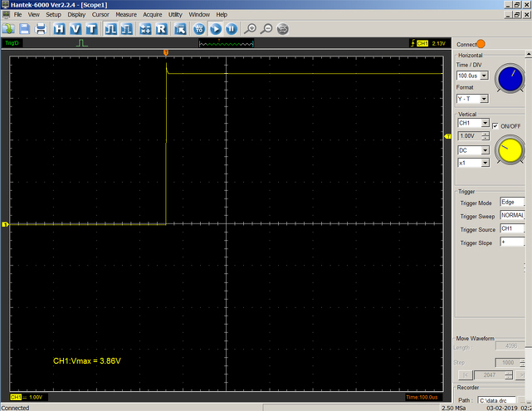Open the View menu
The image size is (532, 411).
pyautogui.click(x=33, y=15)
